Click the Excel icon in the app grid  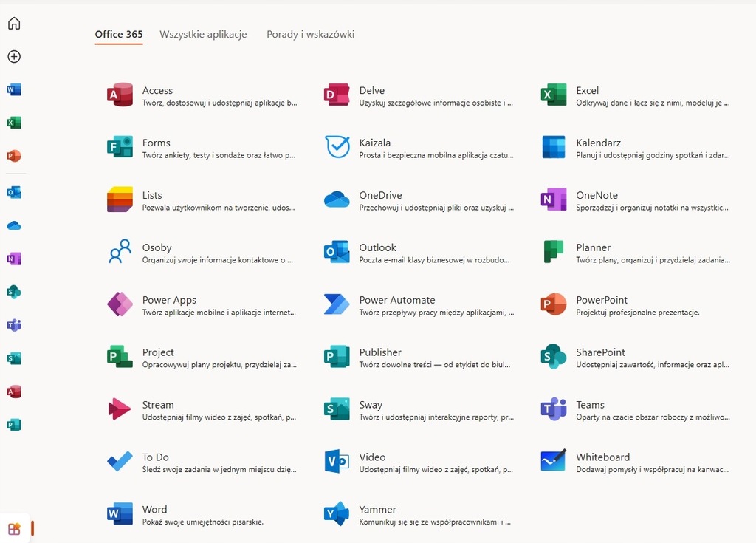tap(554, 95)
